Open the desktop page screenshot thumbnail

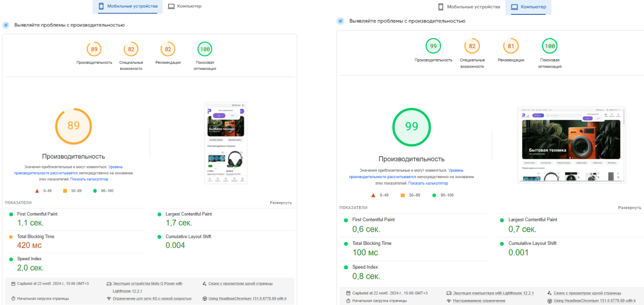[x=572, y=145]
